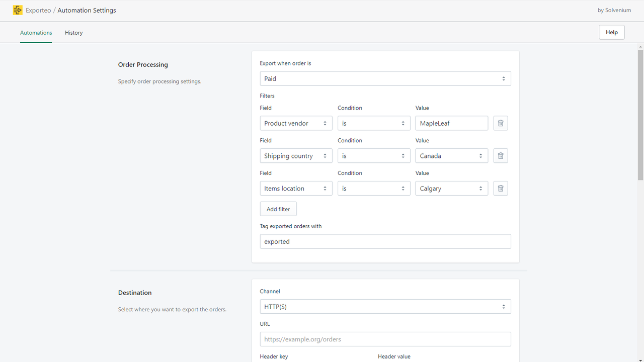This screenshot has width=644, height=362.
Task: Click the 'Destination' section heading
Action: coord(135,293)
